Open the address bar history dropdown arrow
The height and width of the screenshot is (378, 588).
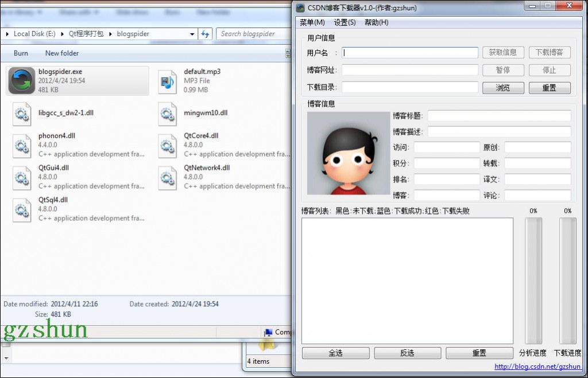point(192,34)
